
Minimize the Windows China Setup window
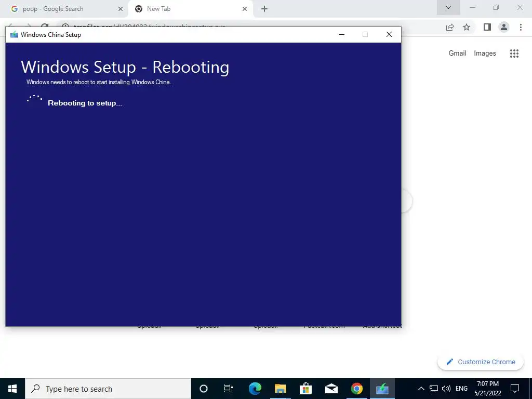pyautogui.click(x=342, y=34)
